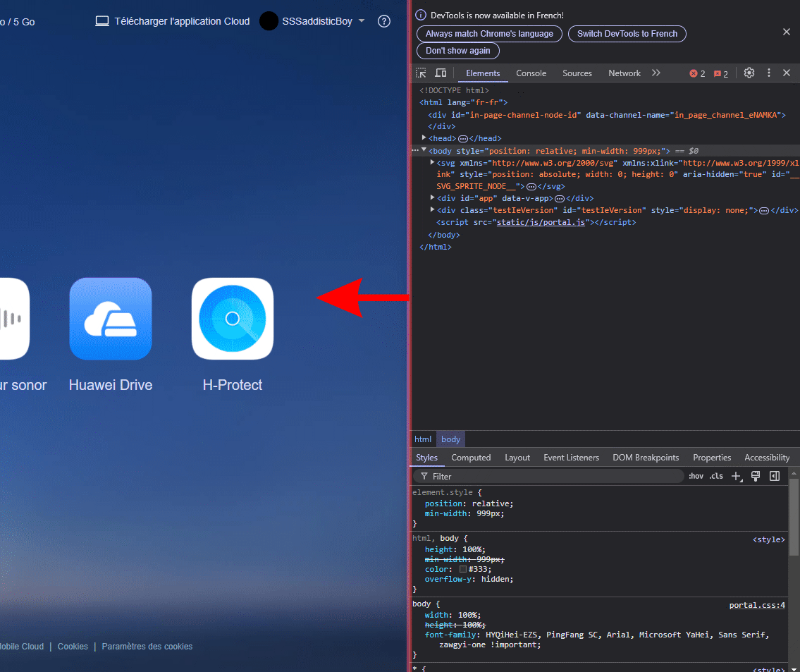Image resolution: width=800 pixels, height=672 pixels.
Task: Switch to the Elements tab
Action: pyautogui.click(x=483, y=73)
